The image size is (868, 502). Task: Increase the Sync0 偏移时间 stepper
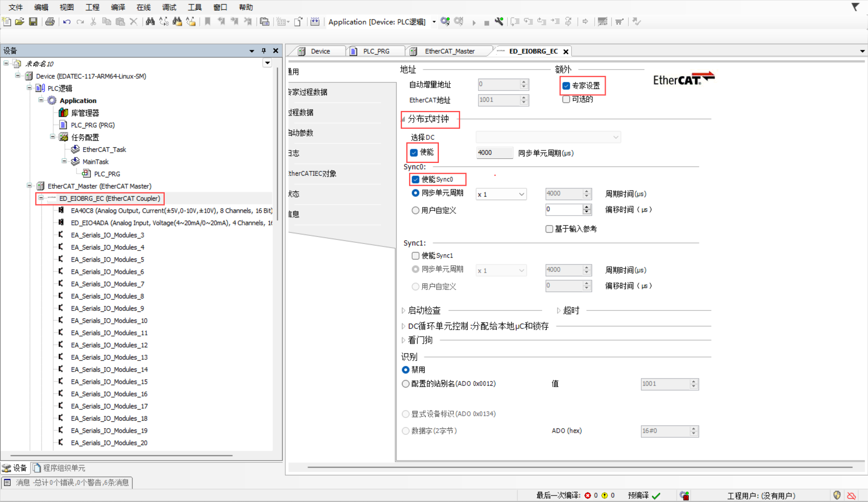coord(587,207)
